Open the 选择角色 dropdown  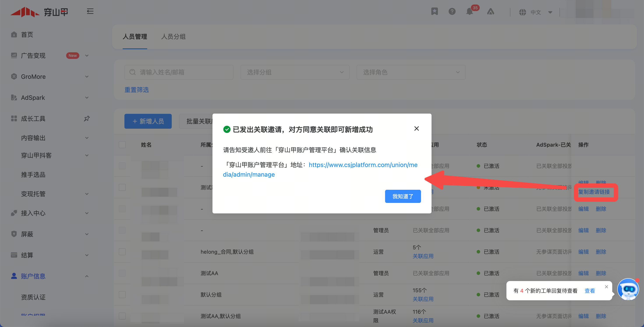[x=411, y=72]
